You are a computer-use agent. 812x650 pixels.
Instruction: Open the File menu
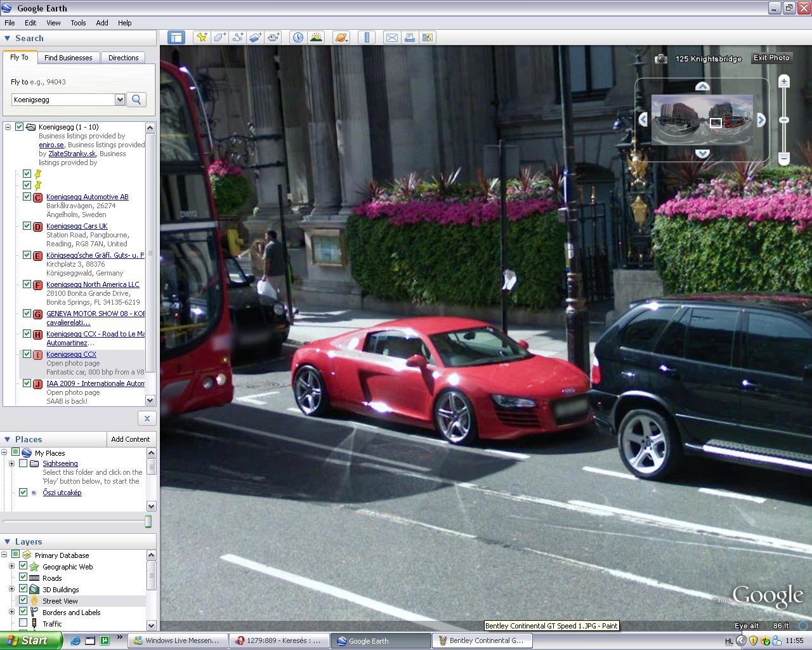click(x=10, y=23)
